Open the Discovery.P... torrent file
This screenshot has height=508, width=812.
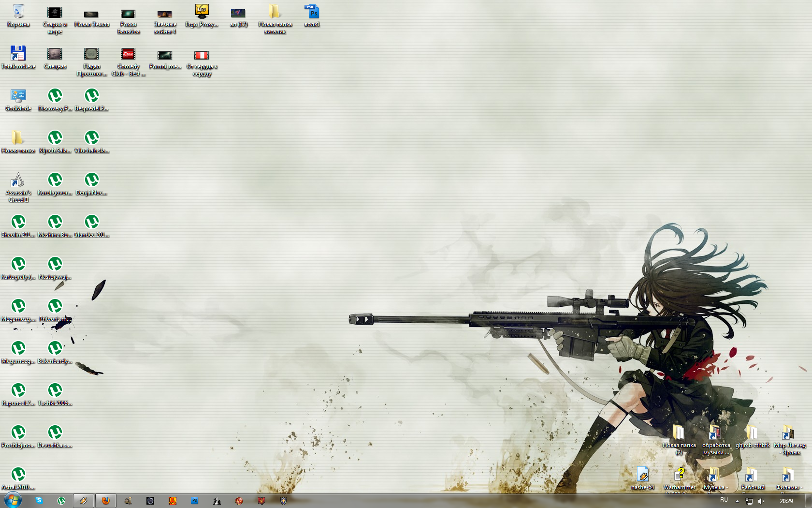(55, 100)
